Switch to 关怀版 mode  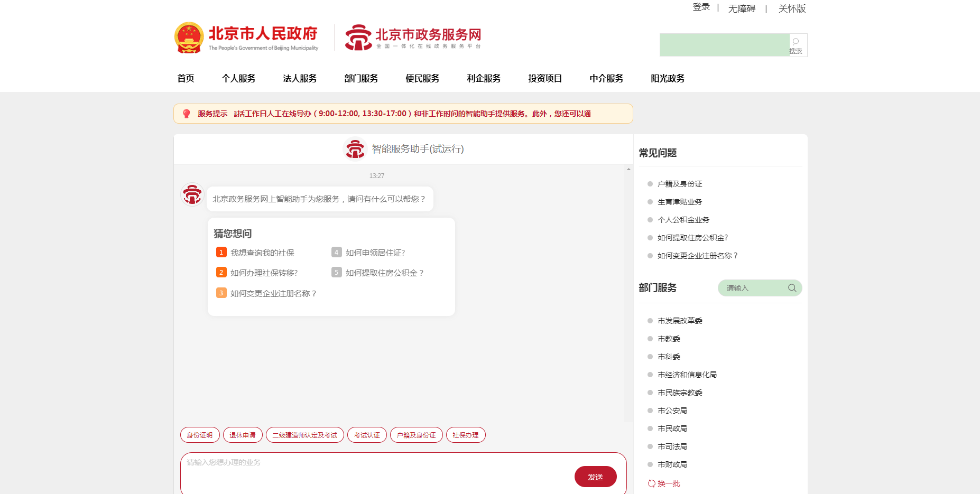coord(792,8)
